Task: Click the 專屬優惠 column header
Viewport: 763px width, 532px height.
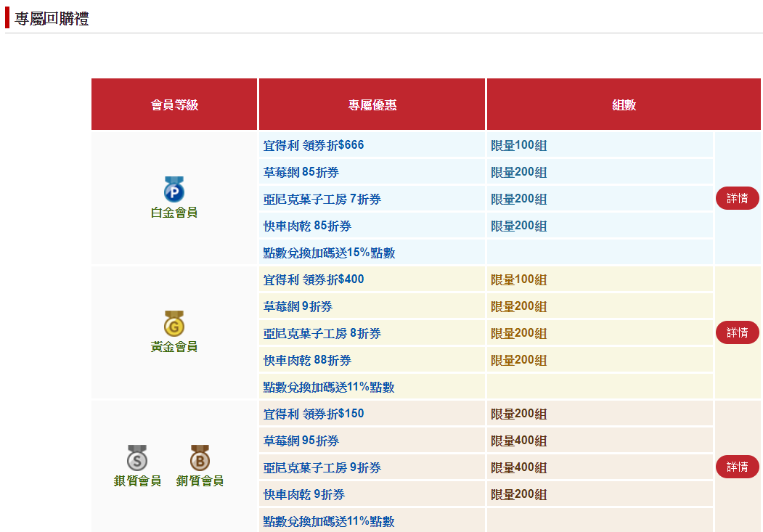Action: tap(372, 105)
